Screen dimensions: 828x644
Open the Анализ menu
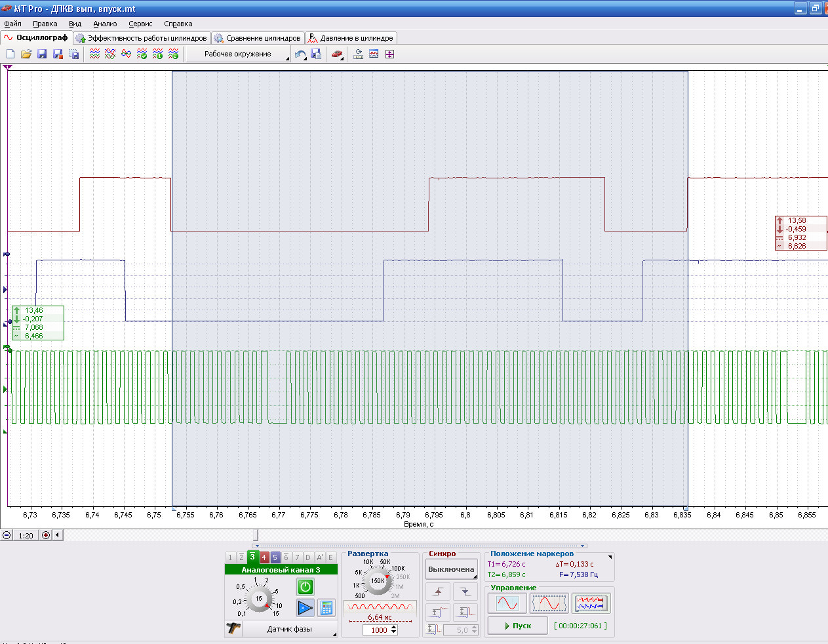coord(105,24)
